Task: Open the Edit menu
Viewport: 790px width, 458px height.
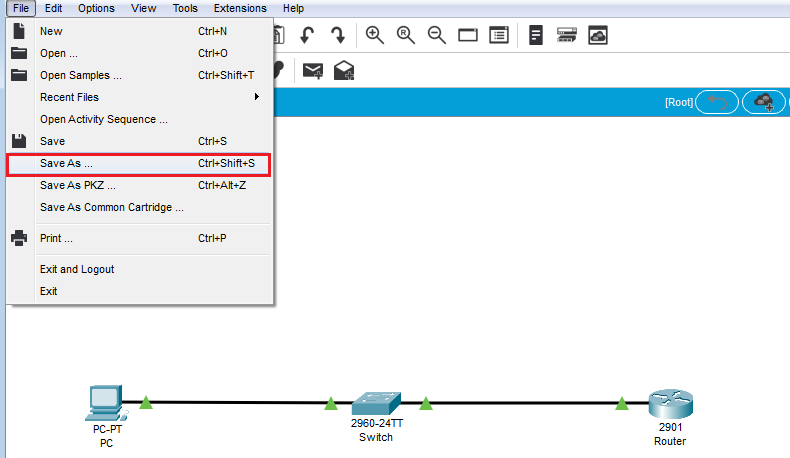Action: click(53, 8)
